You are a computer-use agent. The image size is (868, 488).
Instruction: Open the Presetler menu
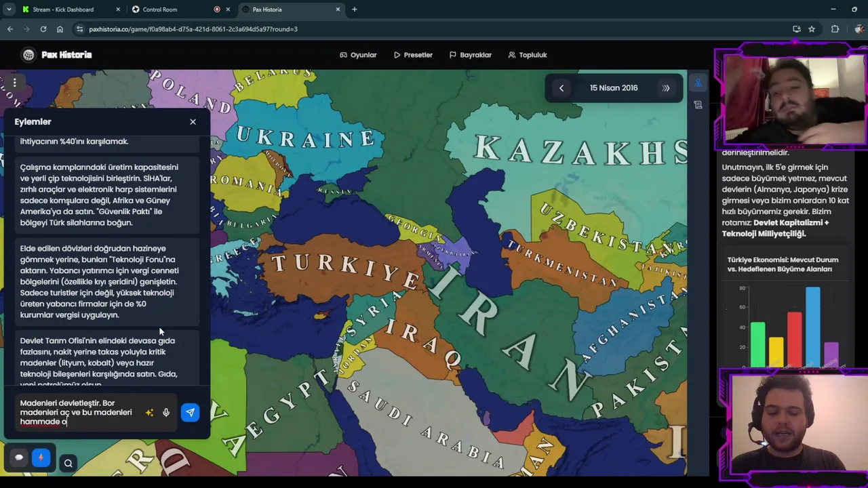[x=413, y=55]
